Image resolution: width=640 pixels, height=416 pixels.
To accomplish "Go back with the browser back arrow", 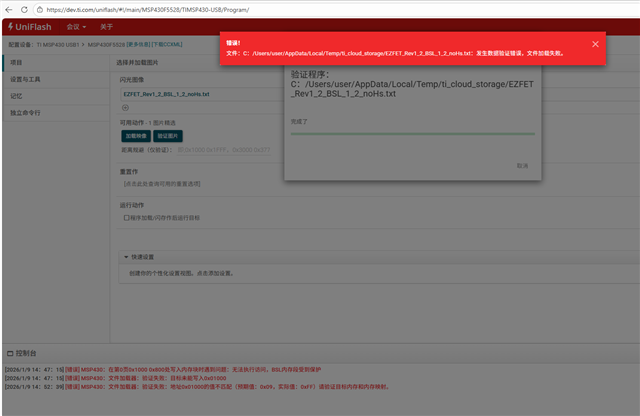I will (x=9, y=9).
